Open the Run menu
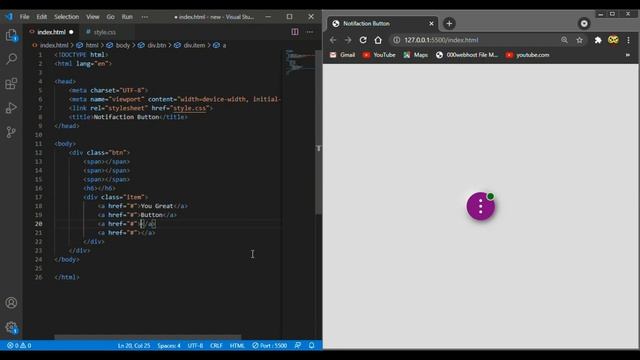Viewport: 640px width, 360px height. pos(127,17)
